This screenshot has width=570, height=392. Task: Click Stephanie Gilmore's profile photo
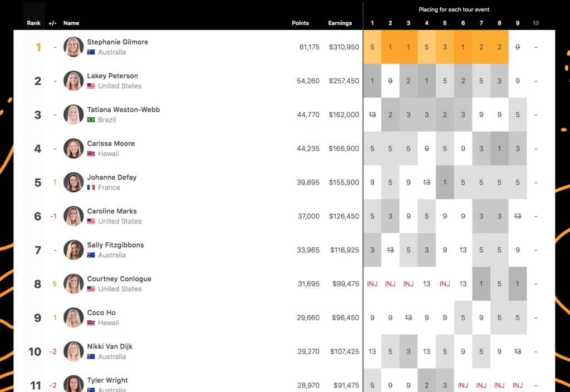tap(73, 47)
